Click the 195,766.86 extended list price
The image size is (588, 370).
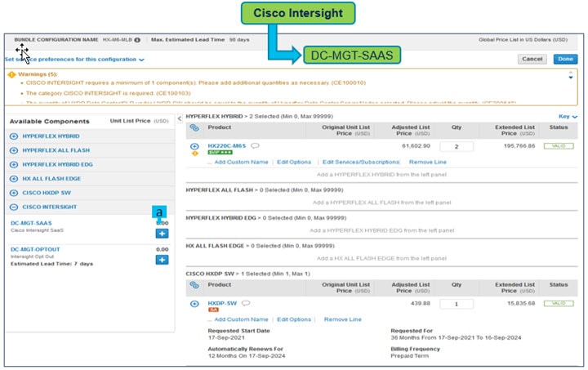pyautogui.click(x=519, y=146)
